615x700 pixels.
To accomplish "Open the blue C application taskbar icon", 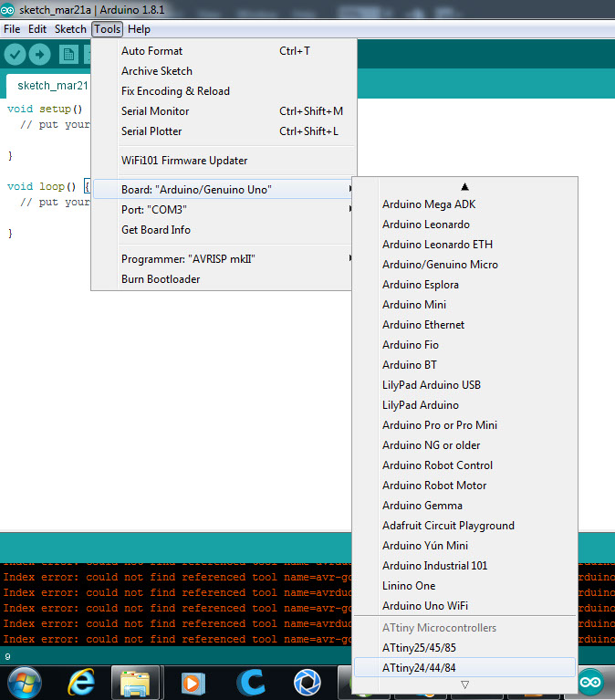I will pyautogui.click(x=250, y=683).
